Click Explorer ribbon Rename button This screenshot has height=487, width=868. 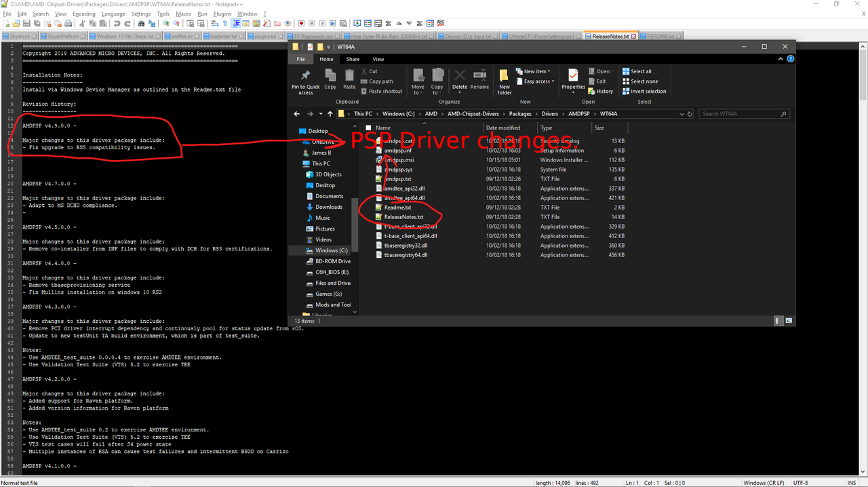point(479,79)
